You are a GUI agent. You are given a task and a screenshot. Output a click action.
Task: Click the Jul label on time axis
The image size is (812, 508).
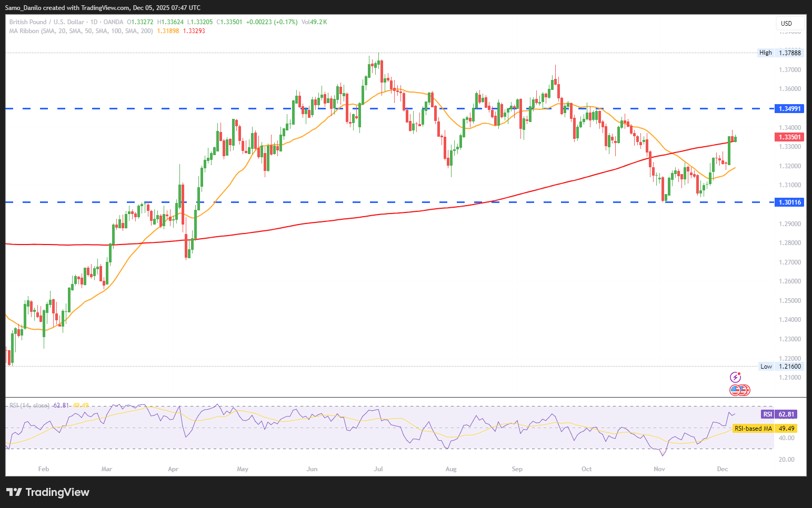tap(378, 469)
